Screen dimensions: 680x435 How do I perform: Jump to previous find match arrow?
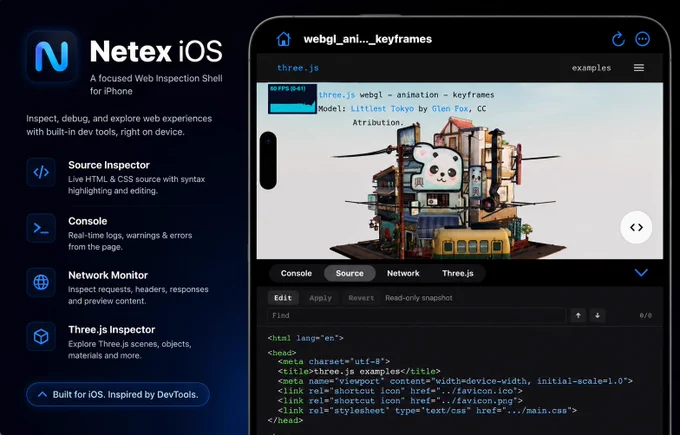[x=578, y=315]
